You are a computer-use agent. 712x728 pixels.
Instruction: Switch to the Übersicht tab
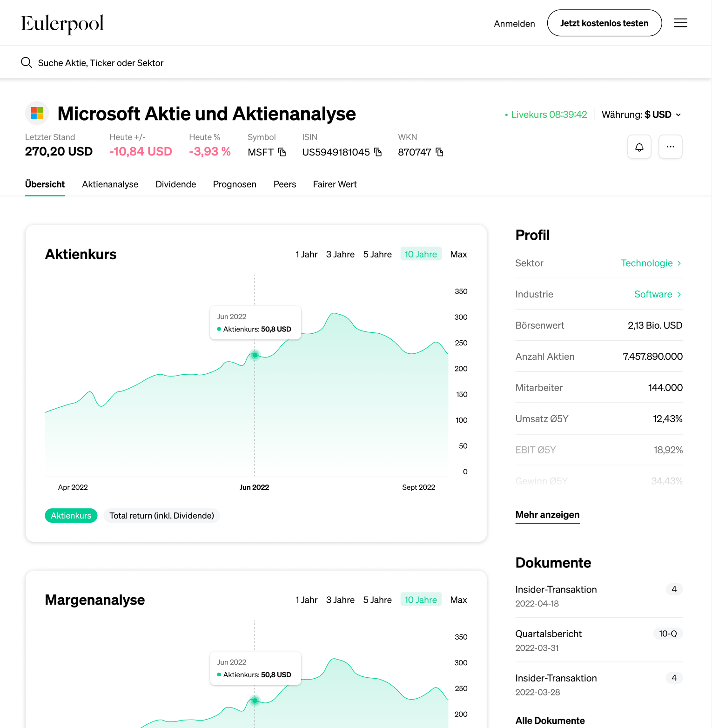(45, 184)
